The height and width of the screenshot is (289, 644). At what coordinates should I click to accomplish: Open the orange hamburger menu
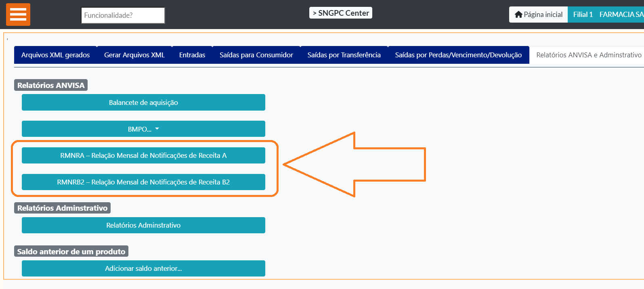point(18,15)
